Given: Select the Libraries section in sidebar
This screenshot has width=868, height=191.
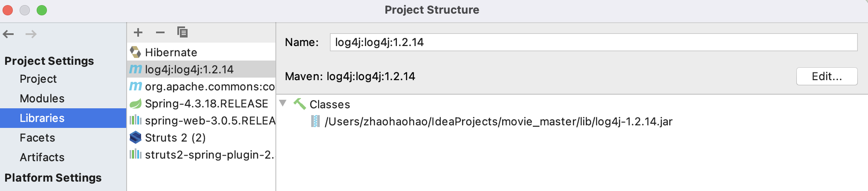Looking at the screenshot, I should click(42, 118).
